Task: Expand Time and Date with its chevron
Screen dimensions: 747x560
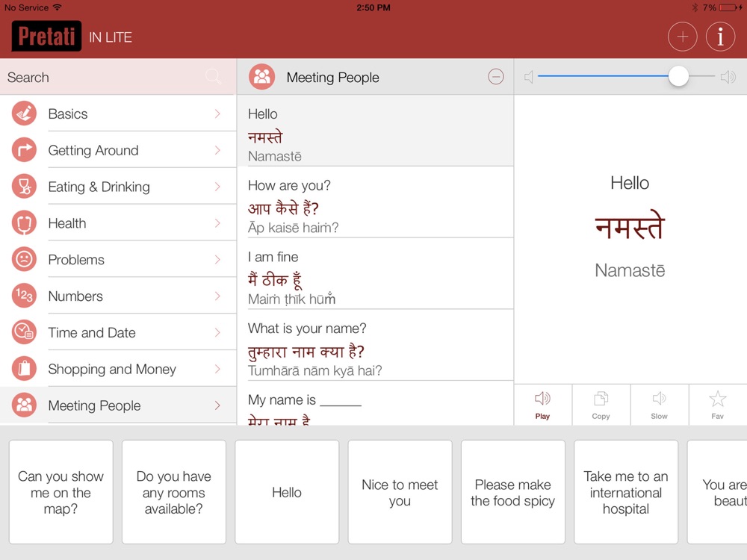Action: coord(217,332)
